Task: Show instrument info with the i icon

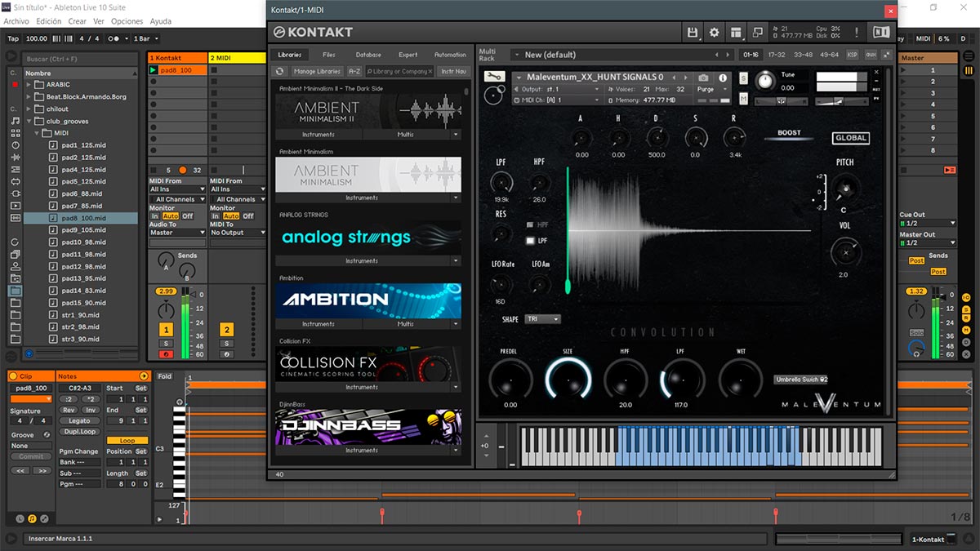Action: 723,78
